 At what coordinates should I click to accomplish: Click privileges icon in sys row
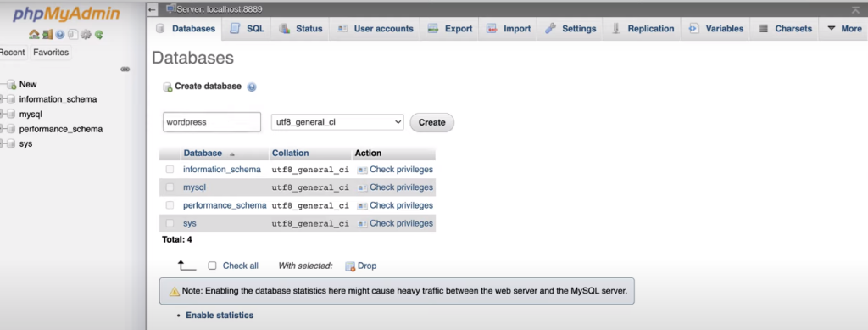click(x=363, y=224)
